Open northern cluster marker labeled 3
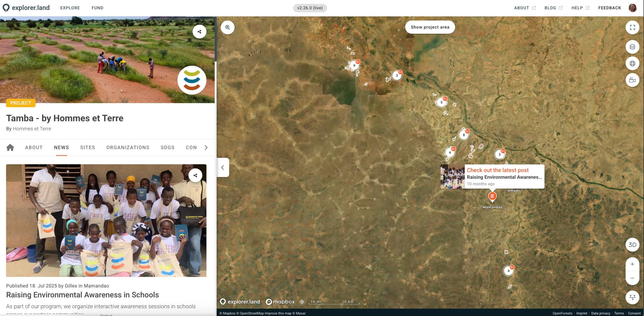This screenshot has height=316, width=644. pyautogui.click(x=397, y=75)
